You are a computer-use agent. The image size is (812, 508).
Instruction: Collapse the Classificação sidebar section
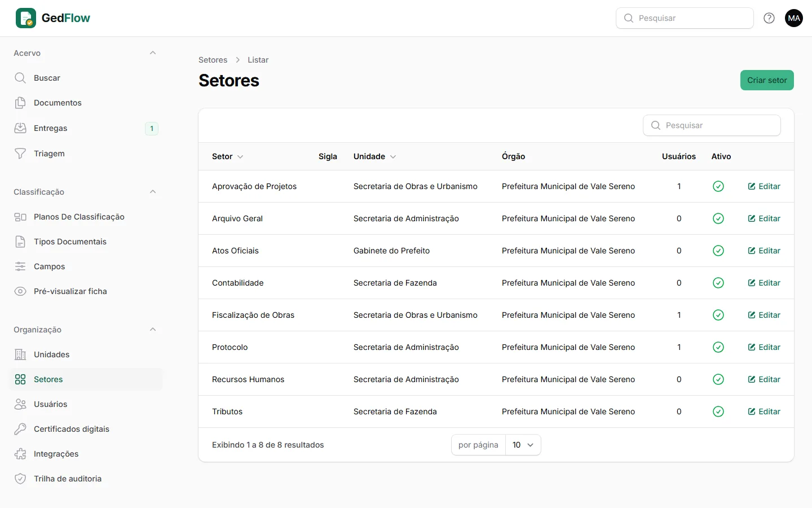153,192
